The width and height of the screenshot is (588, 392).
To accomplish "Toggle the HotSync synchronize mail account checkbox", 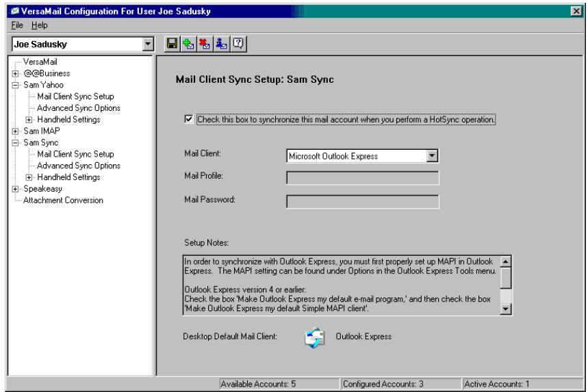I will tap(189, 119).
